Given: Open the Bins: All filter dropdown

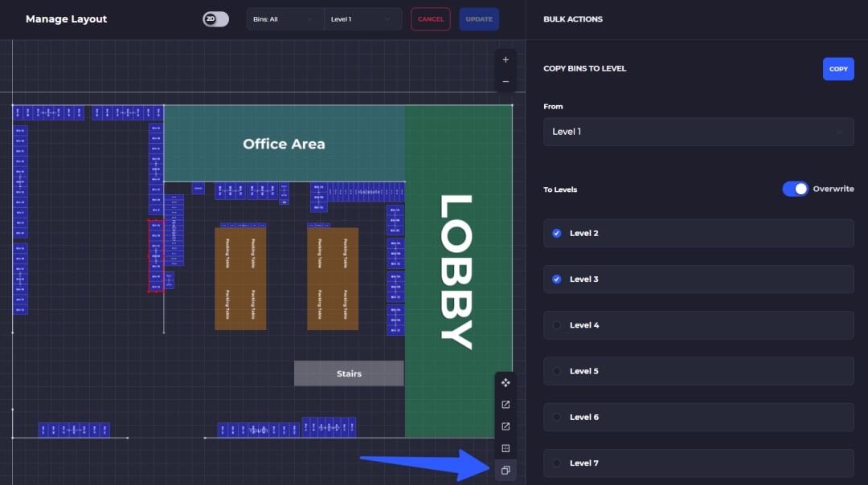Looking at the screenshot, I should (x=285, y=19).
